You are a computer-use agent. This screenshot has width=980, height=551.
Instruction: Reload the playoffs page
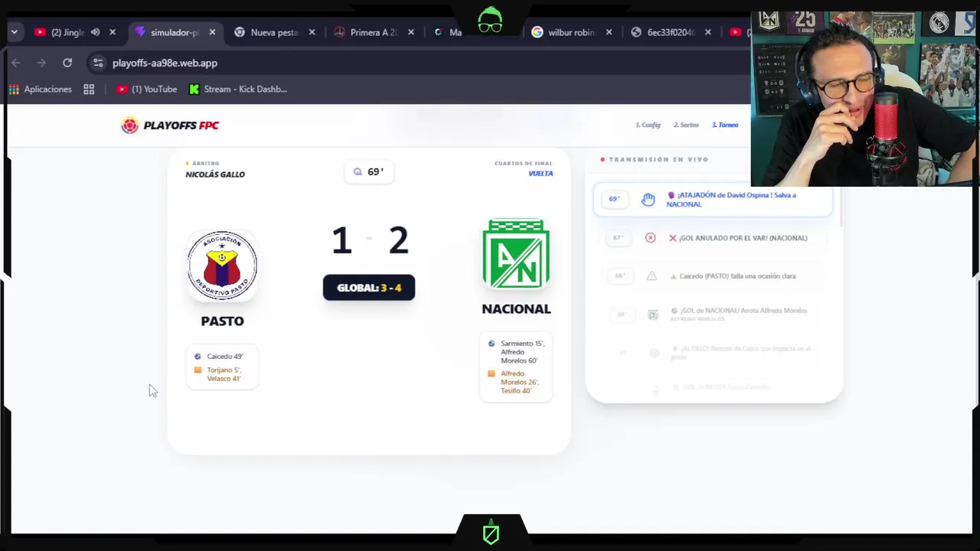click(67, 63)
